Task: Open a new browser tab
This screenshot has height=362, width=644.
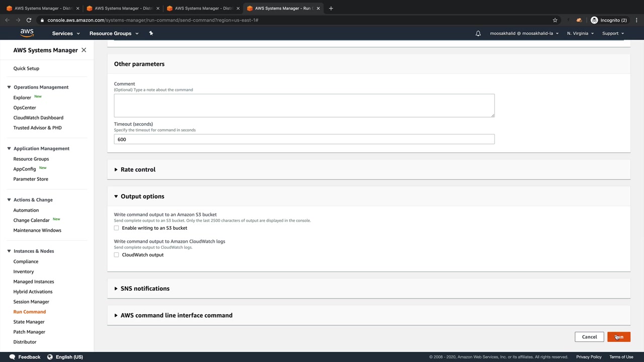Action: coord(331,8)
